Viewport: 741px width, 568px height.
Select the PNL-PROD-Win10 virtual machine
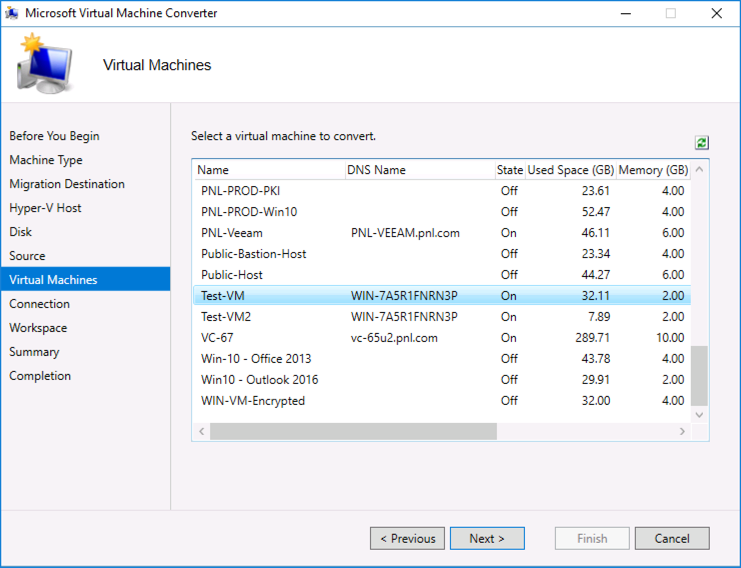coord(442,212)
